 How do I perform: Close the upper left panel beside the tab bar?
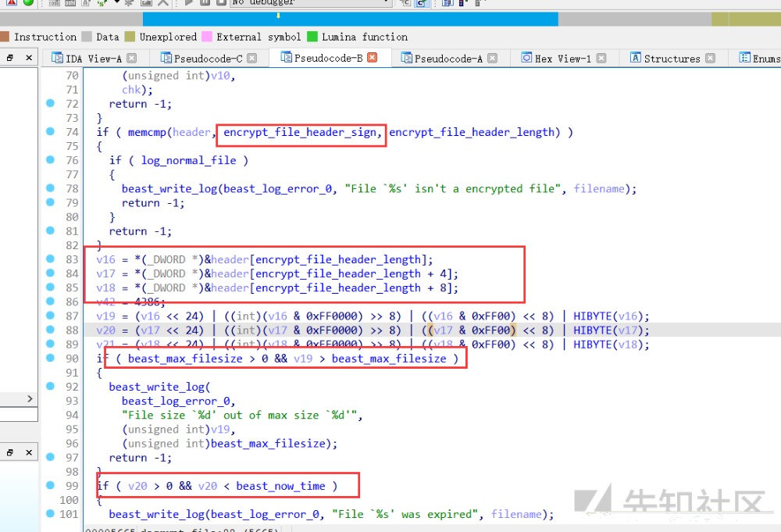(x=29, y=58)
